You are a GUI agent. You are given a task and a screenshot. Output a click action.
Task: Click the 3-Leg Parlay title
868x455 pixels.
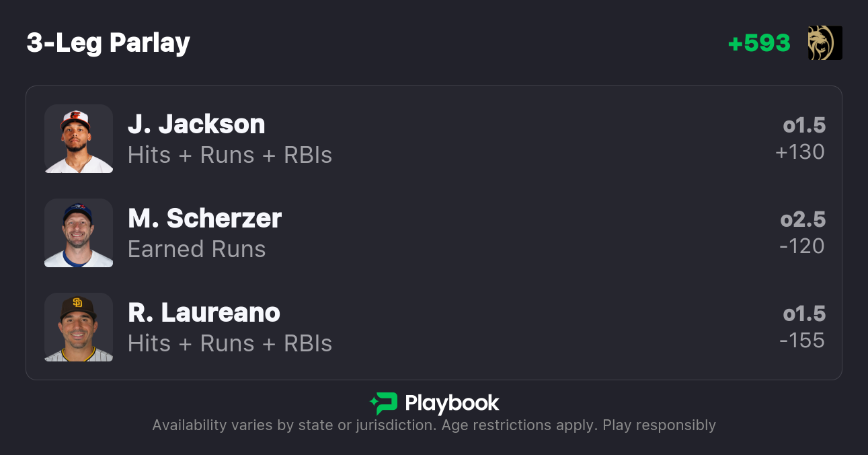(108, 43)
